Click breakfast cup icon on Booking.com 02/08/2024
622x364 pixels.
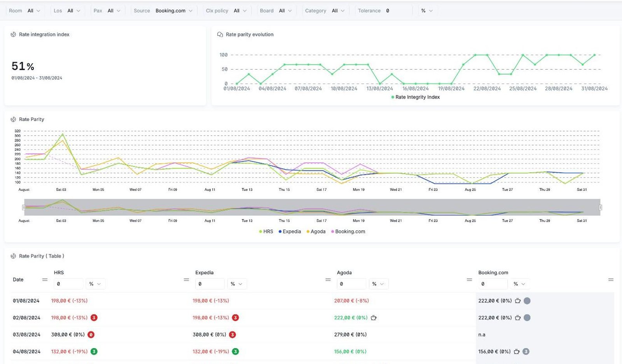coord(518,318)
